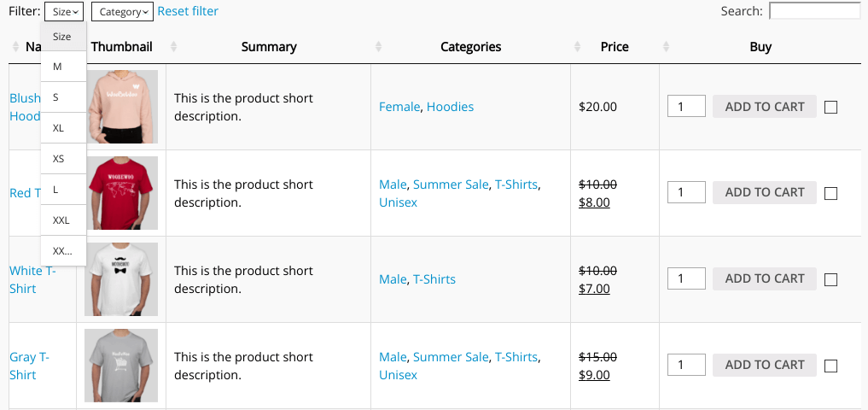868x410 pixels.
Task: Pick the XXL size option
Action: pyautogui.click(x=64, y=220)
